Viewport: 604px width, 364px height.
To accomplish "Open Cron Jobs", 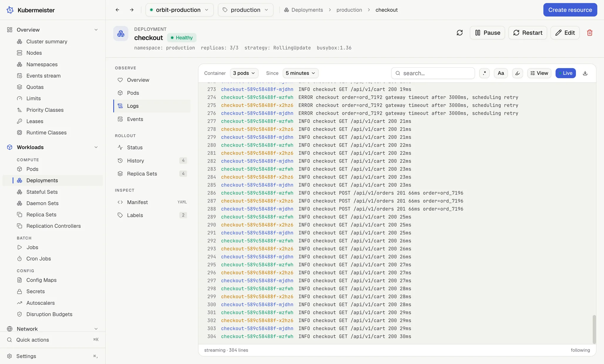I will point(38,259).
